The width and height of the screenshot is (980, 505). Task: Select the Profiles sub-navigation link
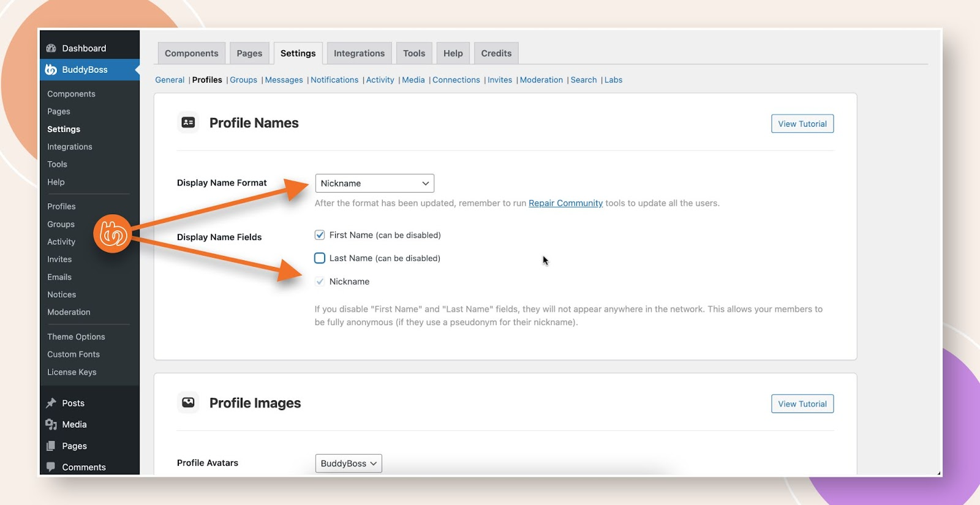207,80
